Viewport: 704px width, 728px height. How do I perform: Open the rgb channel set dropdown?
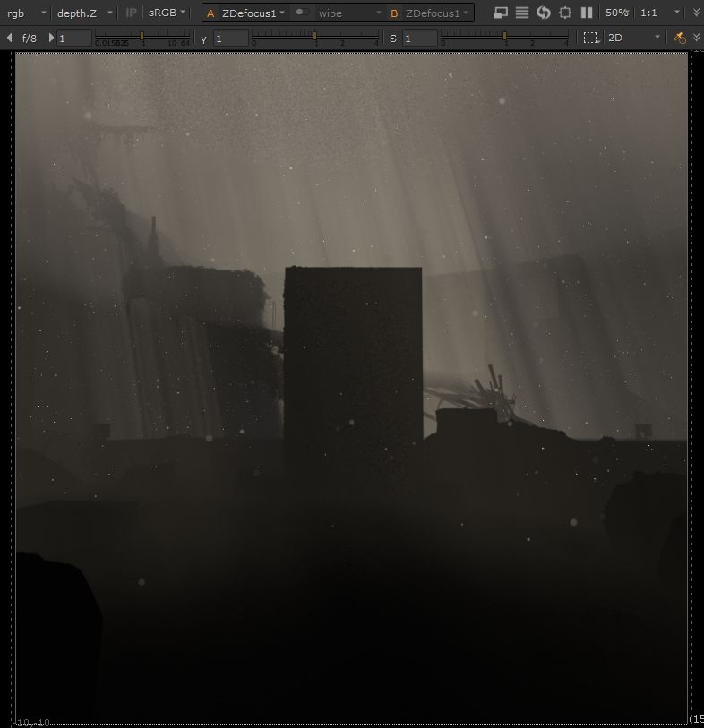tap(26, 13)
